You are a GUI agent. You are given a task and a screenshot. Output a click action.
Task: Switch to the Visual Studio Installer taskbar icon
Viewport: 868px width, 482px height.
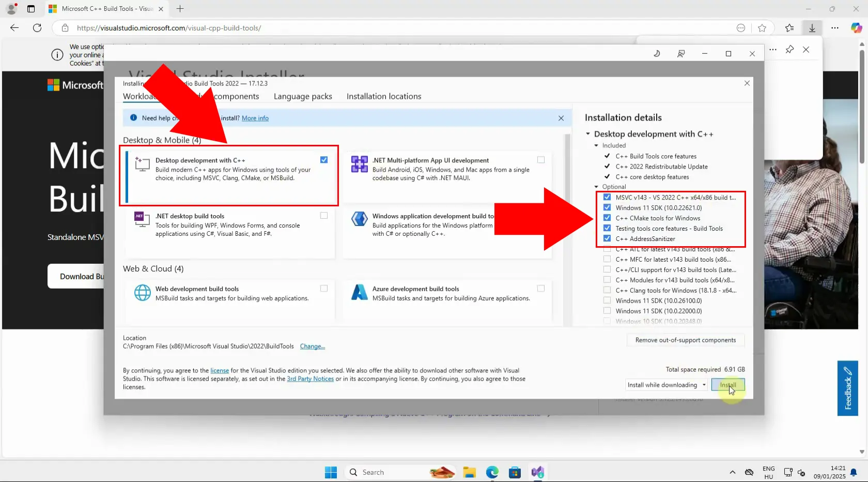[538, 472]
